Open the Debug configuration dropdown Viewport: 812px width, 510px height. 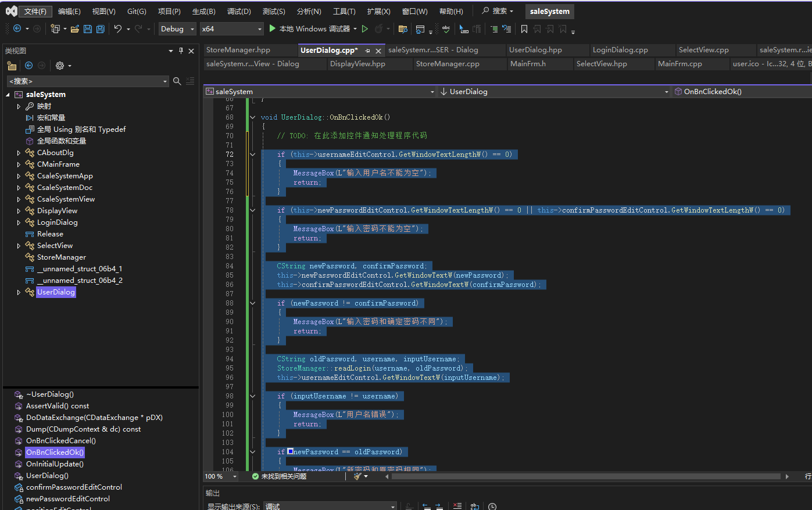[x=178, y=29]
